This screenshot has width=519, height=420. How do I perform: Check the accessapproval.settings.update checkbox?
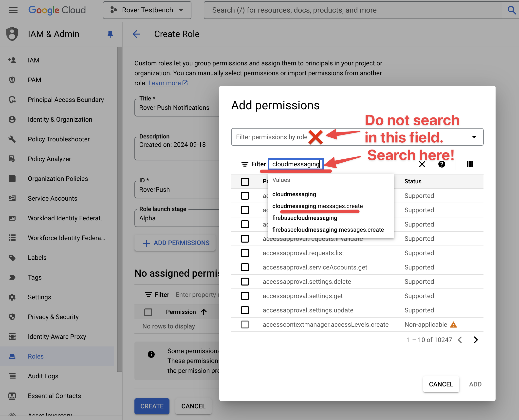point(245,310)
